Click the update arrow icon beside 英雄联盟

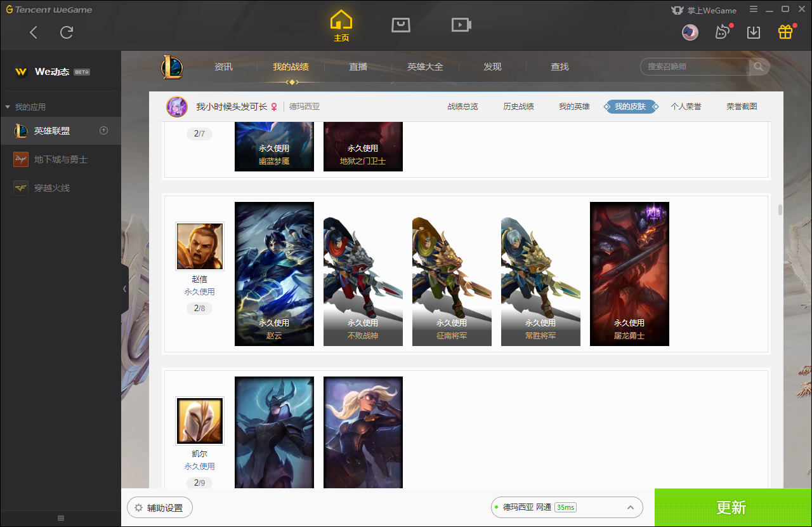coord(104,131)
